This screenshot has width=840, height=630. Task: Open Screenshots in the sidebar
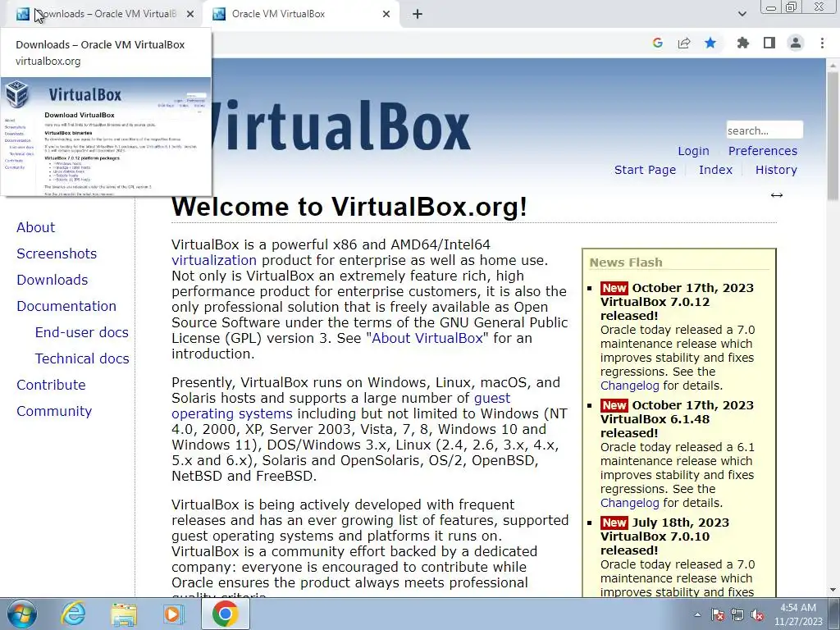[x=57, y=253]
